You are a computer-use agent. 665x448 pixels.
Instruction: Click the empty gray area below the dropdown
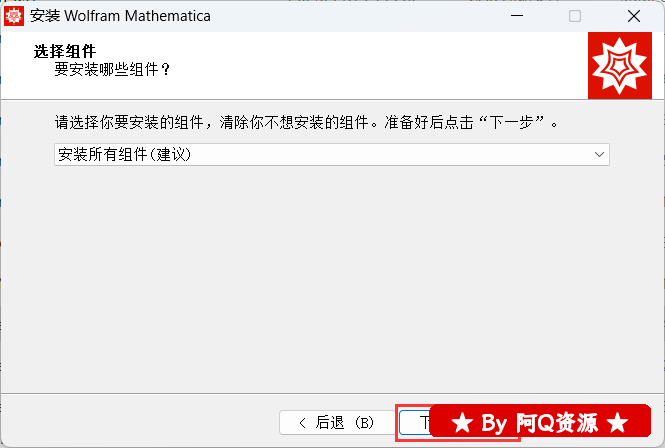click(x=332, y=276)
